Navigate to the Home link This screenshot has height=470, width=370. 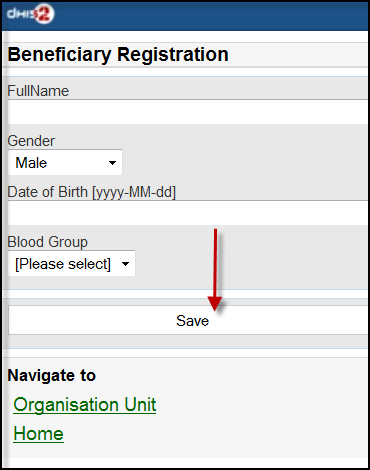(38, 434)
